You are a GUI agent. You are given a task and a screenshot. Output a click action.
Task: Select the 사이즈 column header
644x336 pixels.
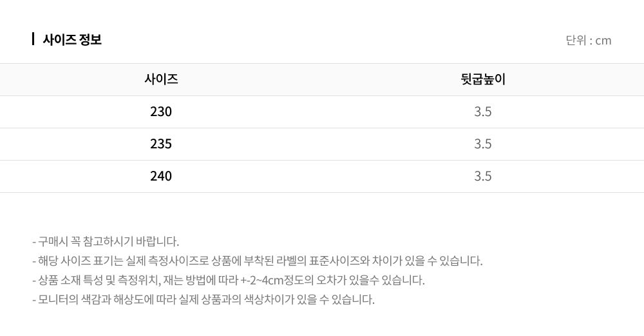(x=161, y=79)
